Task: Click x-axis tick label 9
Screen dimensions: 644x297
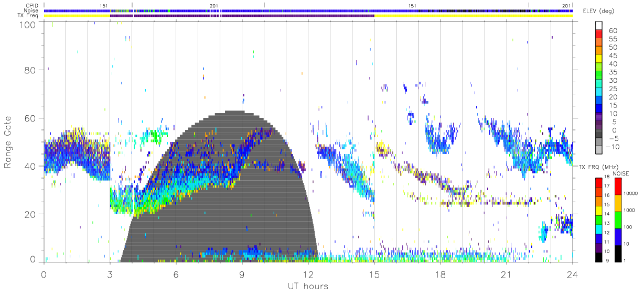Action: (242, 274)
